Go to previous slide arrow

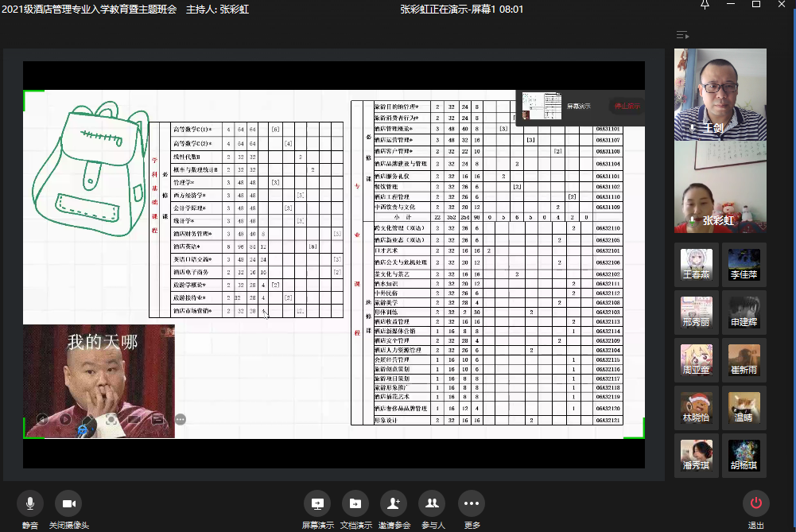(42, 419)
